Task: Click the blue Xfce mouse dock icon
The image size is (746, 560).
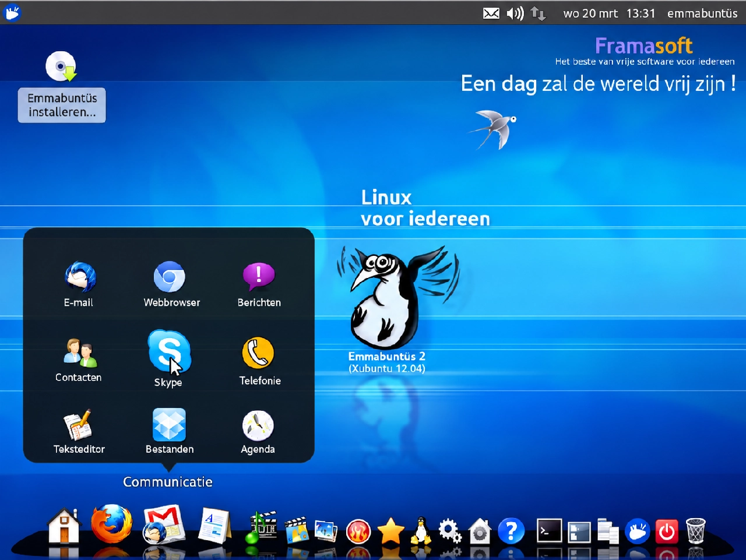Action: tap(638, 531)
